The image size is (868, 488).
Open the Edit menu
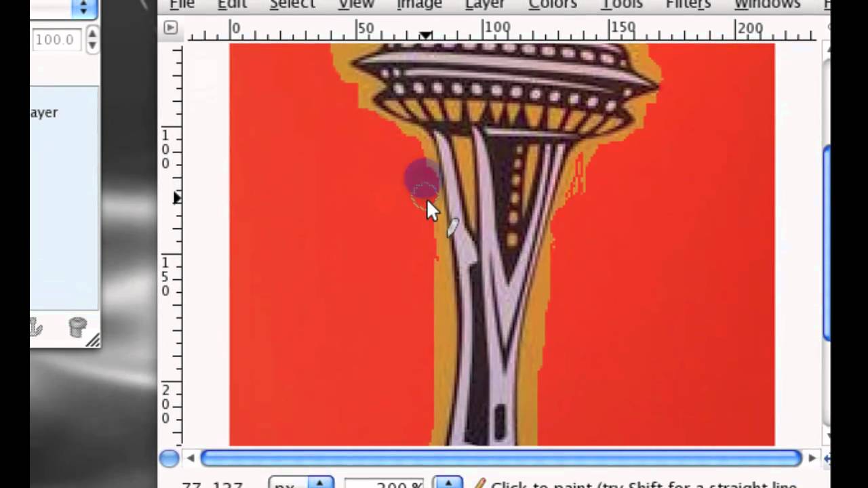[x=232, y=4]
